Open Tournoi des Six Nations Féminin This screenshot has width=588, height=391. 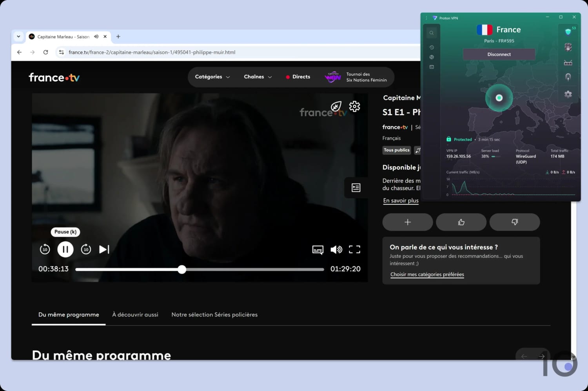click(356, 77)
